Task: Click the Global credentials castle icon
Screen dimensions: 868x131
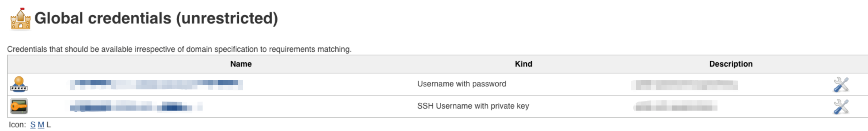Action: 21,18
